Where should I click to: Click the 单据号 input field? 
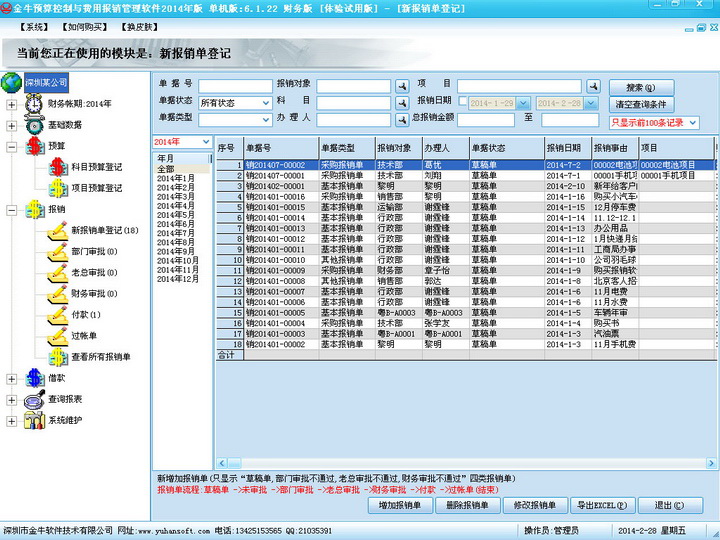point(235,86)
